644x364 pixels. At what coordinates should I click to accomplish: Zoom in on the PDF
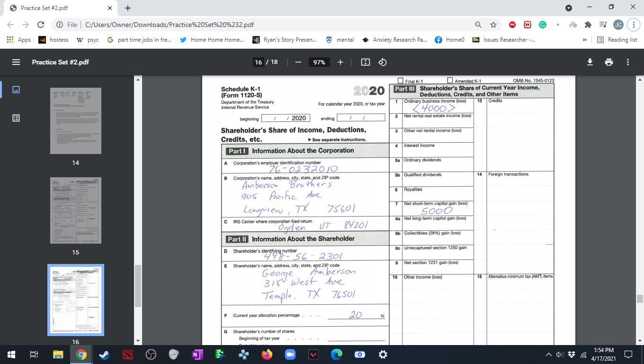[340, 62]
